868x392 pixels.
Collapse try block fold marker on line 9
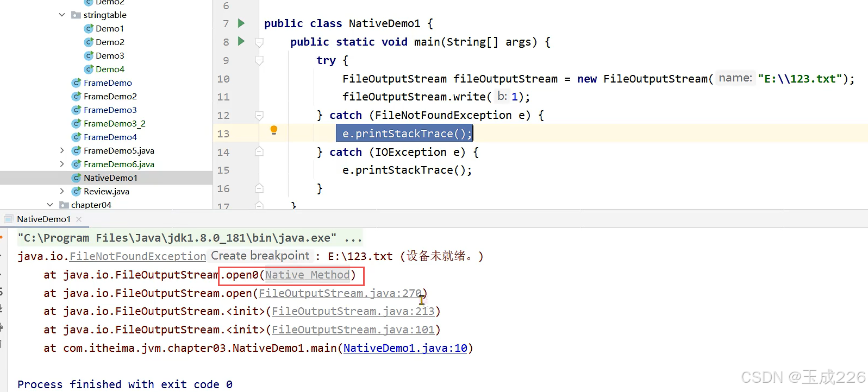pyautogui.click(x=259, y=60)
